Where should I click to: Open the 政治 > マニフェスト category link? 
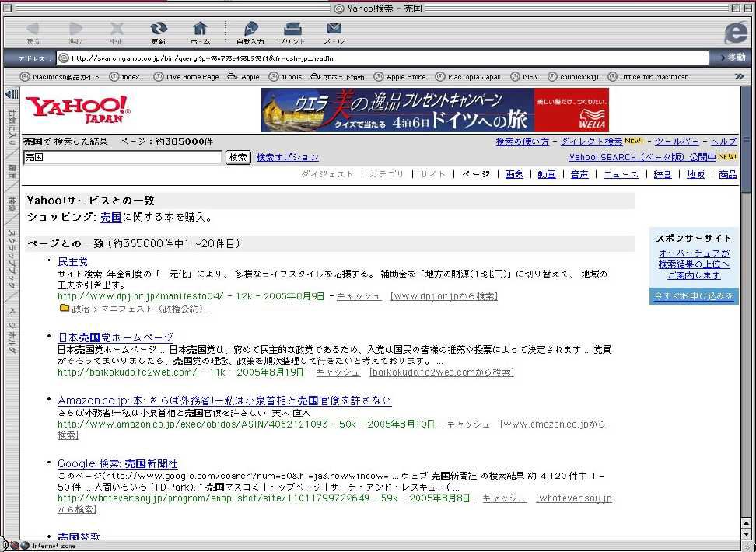click(139, 309)
